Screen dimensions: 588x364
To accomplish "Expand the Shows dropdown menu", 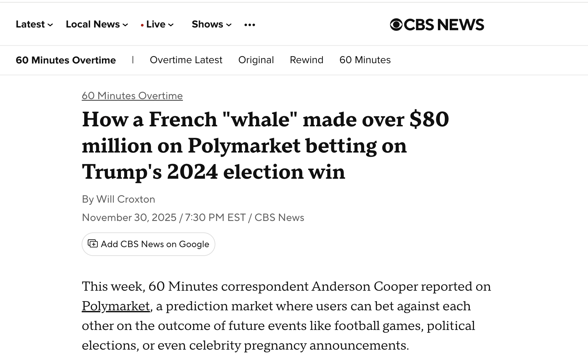I will [211, 25].
